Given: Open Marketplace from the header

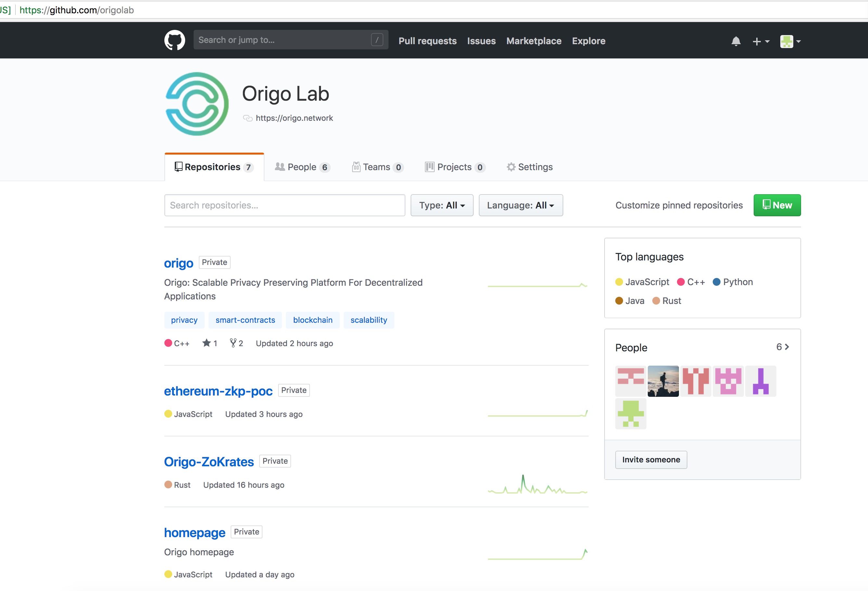Looking at the screenshot, I should 534,41.
